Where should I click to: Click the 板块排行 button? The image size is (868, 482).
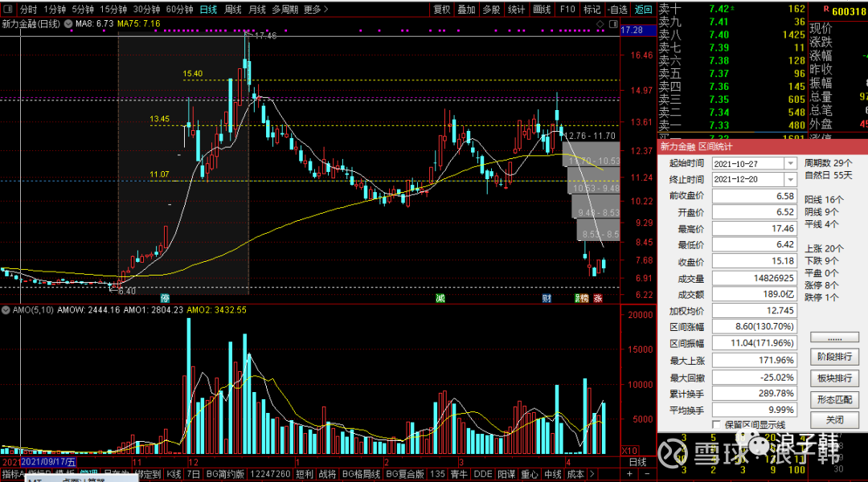coord(834,378)
